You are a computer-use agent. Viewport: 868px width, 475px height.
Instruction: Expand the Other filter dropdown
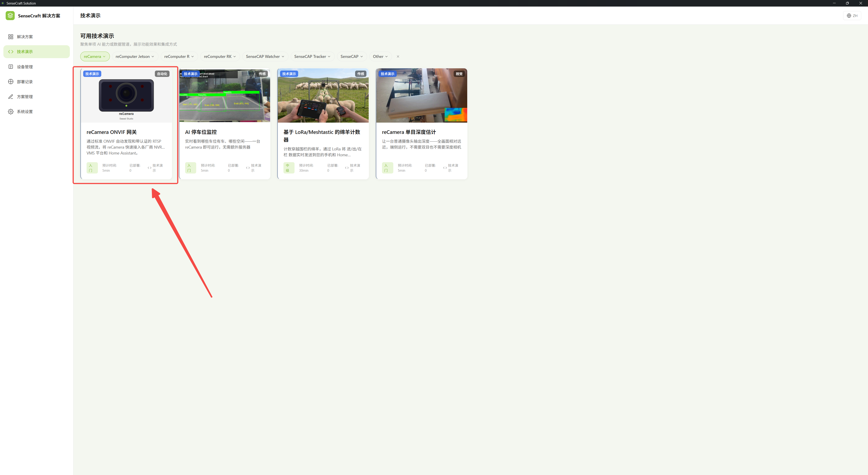[380, 57]
